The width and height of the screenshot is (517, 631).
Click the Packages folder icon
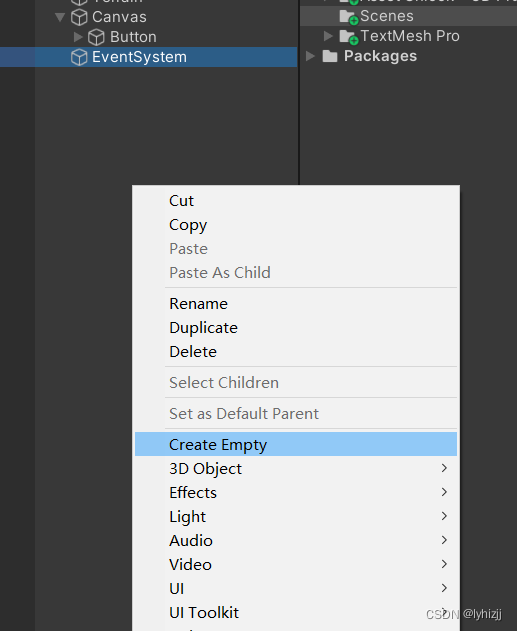coord(330,56)
